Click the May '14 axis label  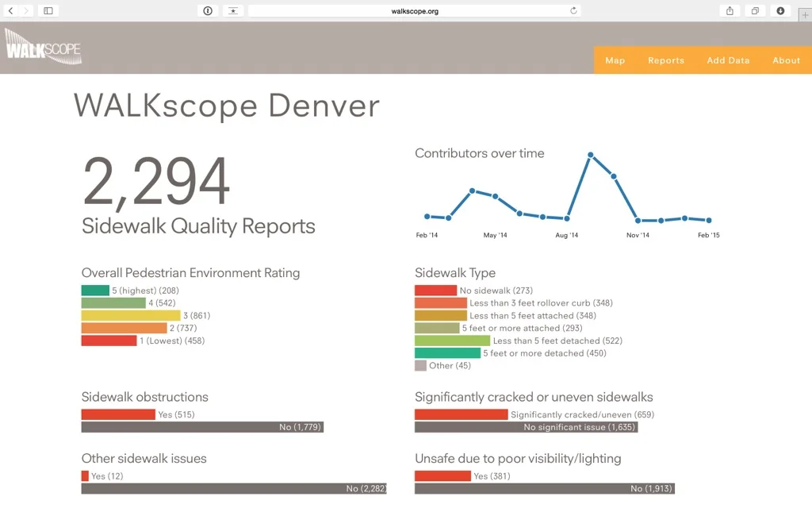[x=495, y=235]
